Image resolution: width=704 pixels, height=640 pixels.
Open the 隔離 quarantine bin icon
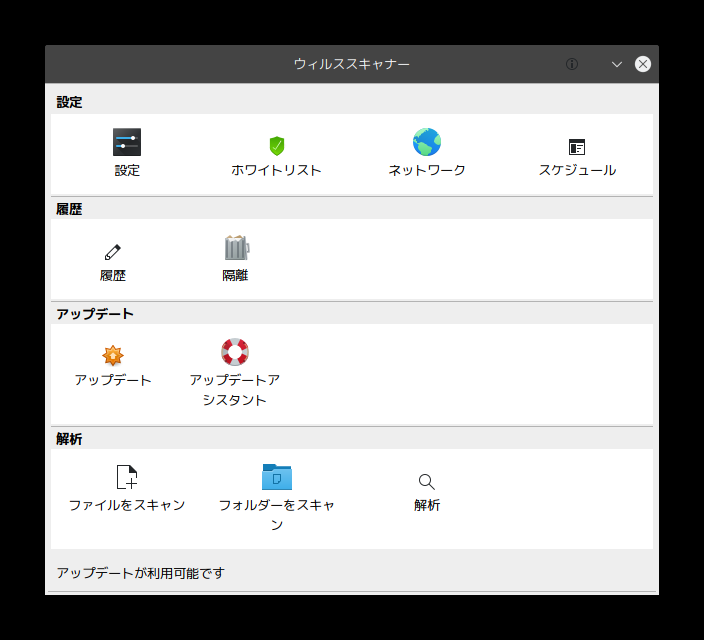[x=237, y=247]
